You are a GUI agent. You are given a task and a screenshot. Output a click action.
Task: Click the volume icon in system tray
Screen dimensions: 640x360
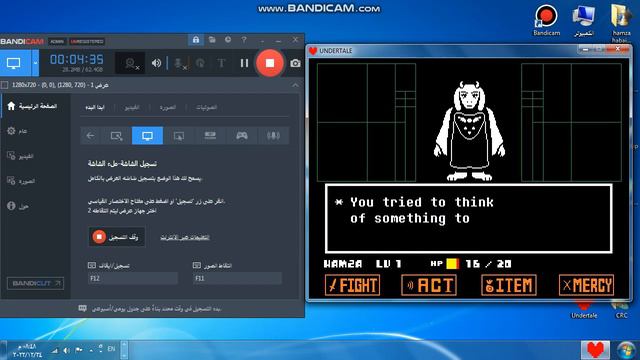67,350
